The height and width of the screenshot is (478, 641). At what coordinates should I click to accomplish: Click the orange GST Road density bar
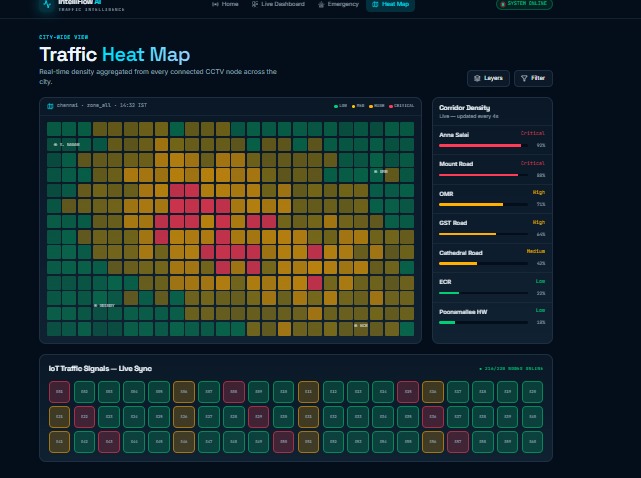click(x=467, y=234)
